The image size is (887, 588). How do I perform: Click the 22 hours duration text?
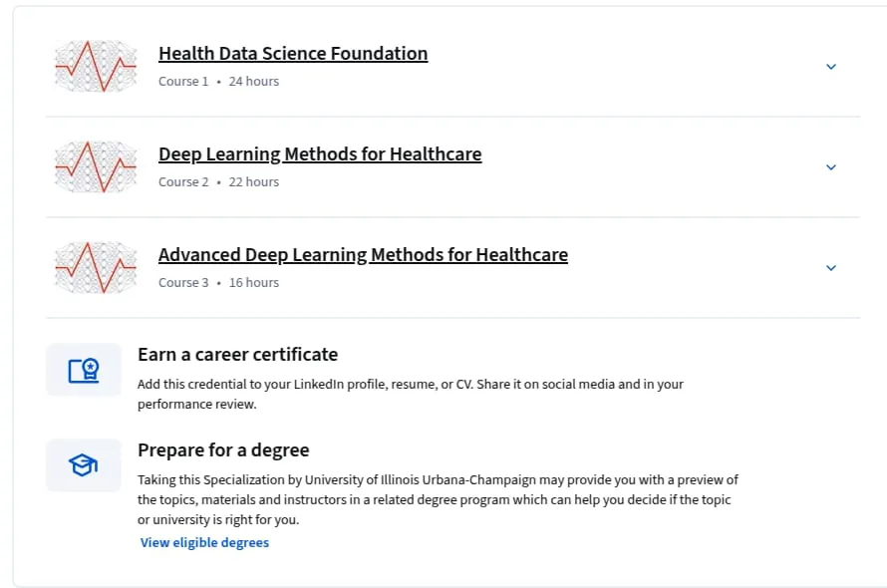tap(254, 182)
